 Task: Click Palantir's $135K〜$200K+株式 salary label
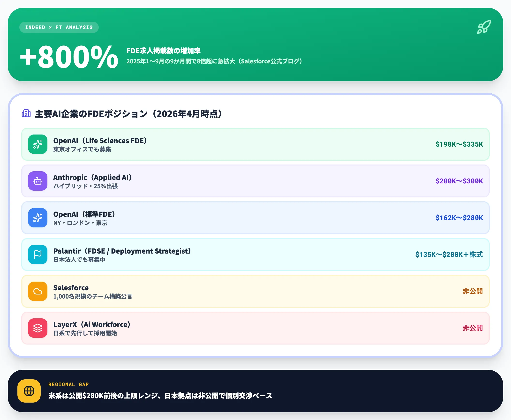click(449, 255)
